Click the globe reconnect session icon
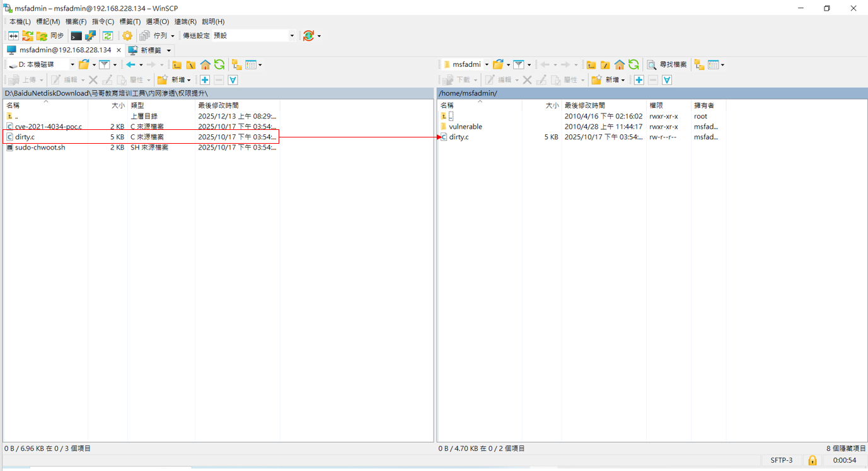 (308, 36)
